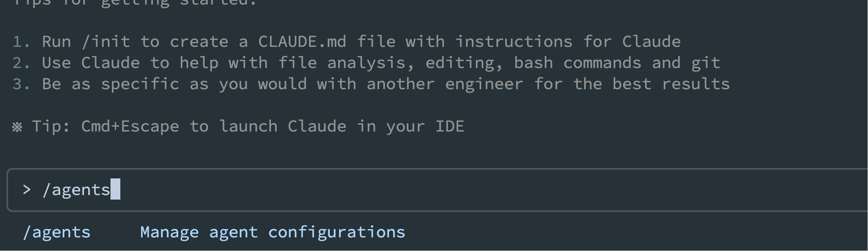868x251 pixels.
Task: Click "another engineer" in the third tip
Action: pyautogui.click(x=445, y=84)
